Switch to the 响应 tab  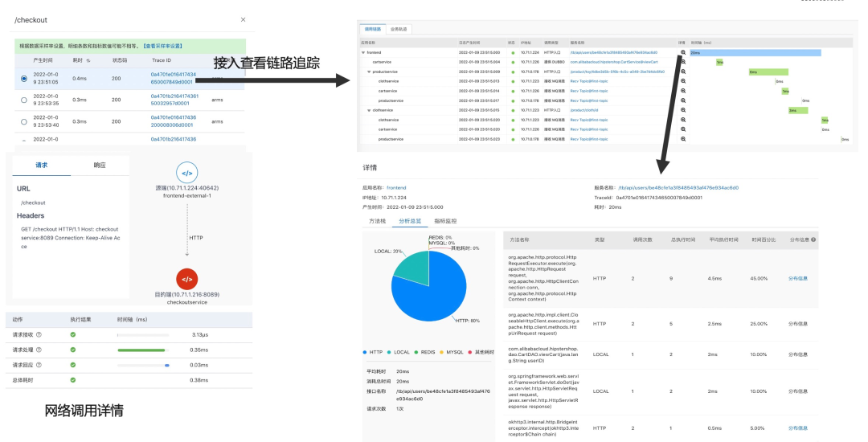coord(100,166)
